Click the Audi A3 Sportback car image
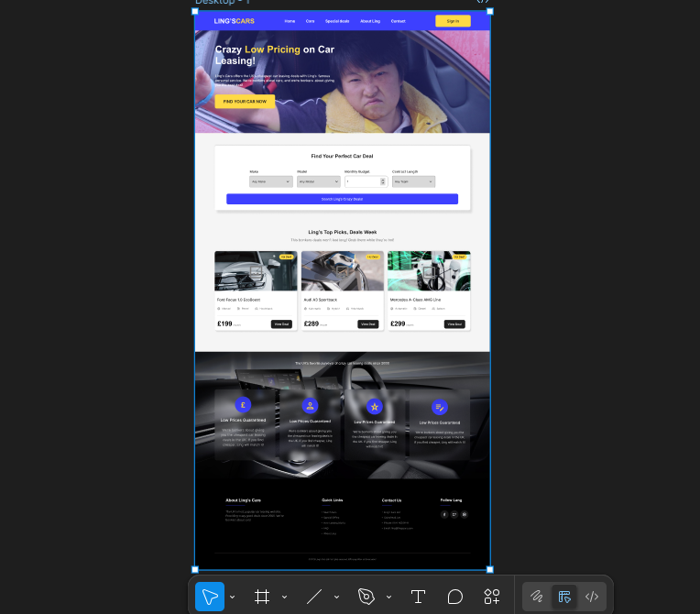Screen dimensions: 700x614 pyautogui.click(x=343, y=270)
